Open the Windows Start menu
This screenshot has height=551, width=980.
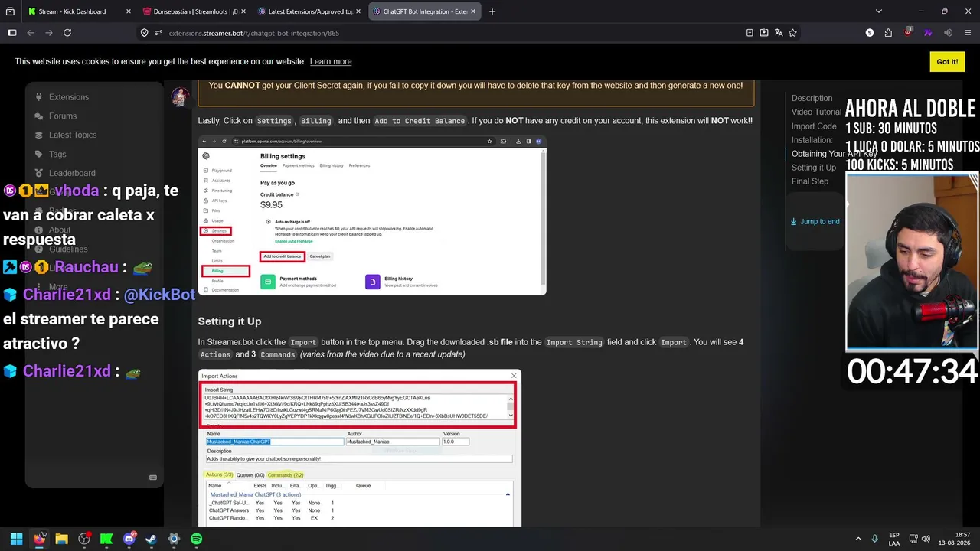(x=17, y=539)
